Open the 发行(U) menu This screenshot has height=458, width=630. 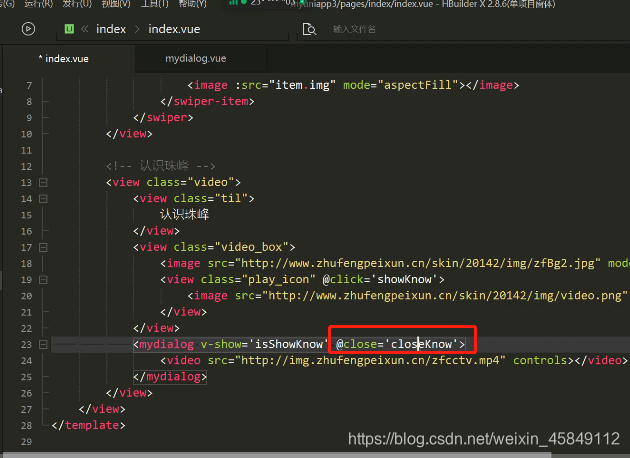[x=77, y=4]
